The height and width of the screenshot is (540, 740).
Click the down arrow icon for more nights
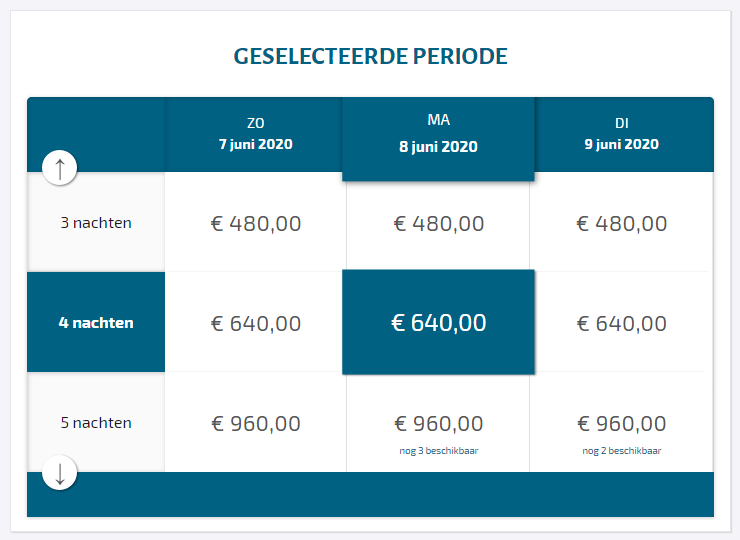(x=59, y=472)
